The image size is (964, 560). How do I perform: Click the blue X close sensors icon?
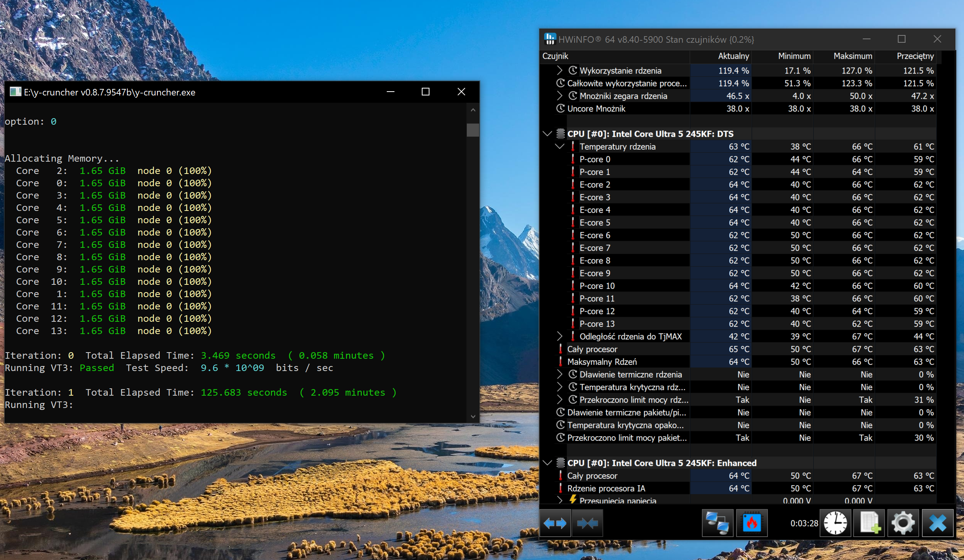tap(937, 523)
